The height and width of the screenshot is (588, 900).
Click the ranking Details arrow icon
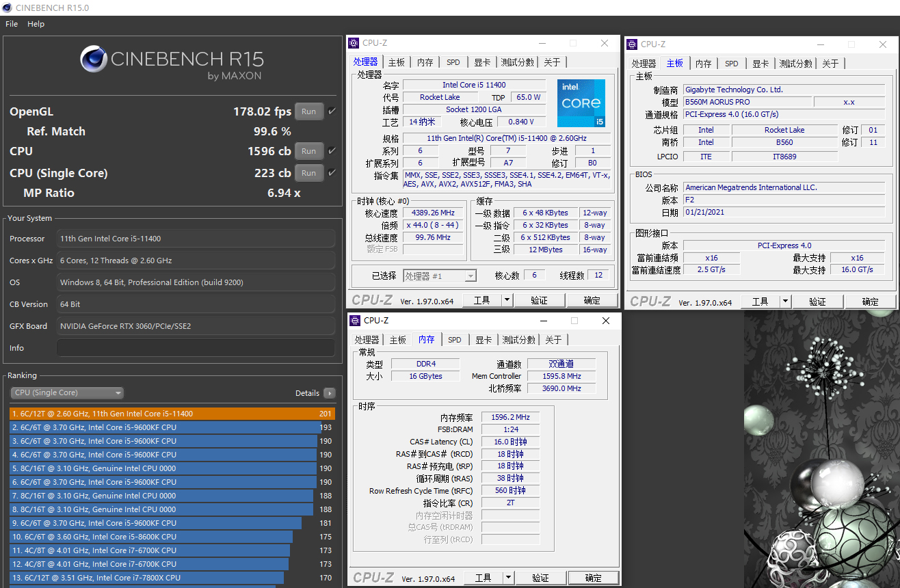tap(330, 393)
